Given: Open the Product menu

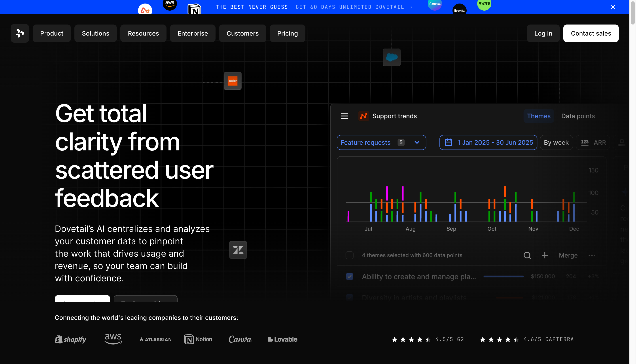Looking at the screenshot, I should pyautogui.click(x=52, y=33).
